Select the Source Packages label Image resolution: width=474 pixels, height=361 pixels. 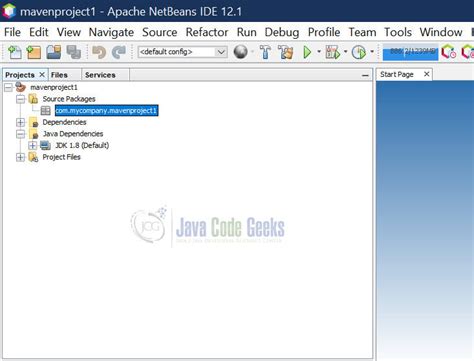[x=69, y=99]
